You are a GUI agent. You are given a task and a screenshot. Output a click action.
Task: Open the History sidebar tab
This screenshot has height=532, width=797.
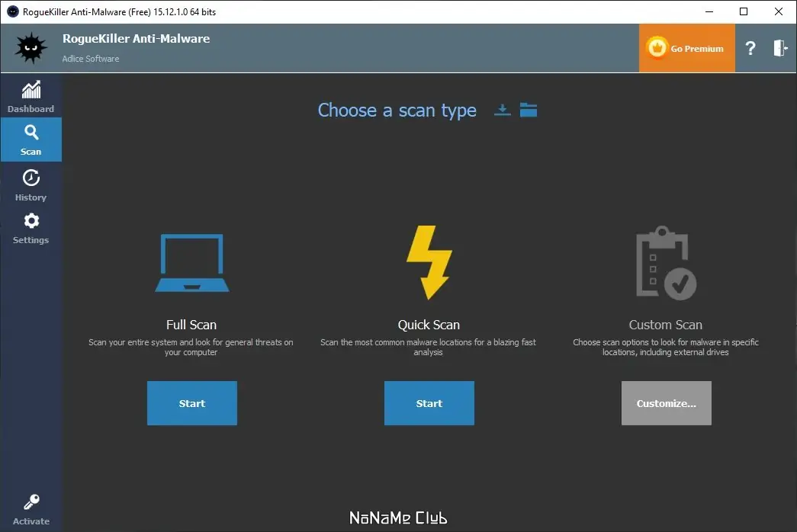pyautogui.click(x=31, y=185)
